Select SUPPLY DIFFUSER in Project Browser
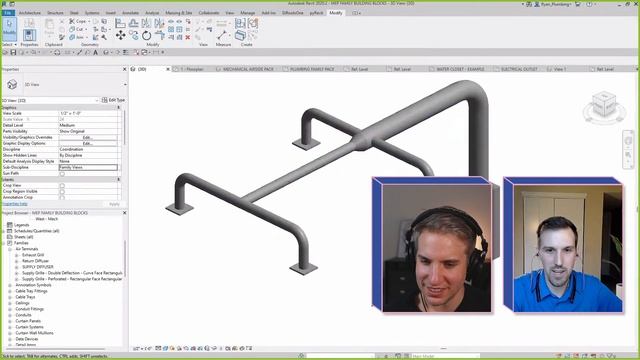 click(x=38, y=267)
